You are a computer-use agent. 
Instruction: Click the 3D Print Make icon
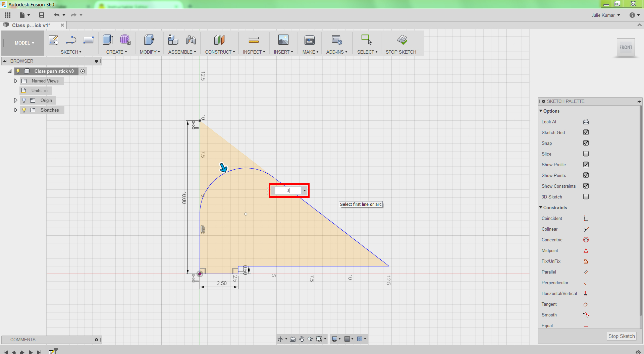pos(310,40)
